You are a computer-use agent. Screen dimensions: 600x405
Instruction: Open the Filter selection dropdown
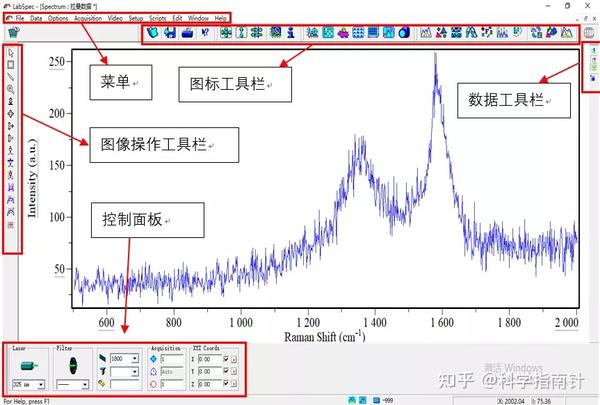(85, 384)
